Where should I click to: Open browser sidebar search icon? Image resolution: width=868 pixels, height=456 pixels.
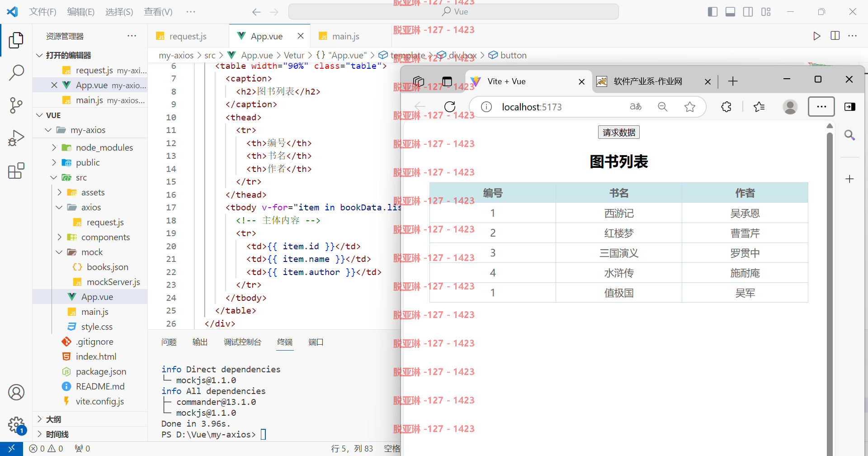pyautogui.click(x=849, y=135)
